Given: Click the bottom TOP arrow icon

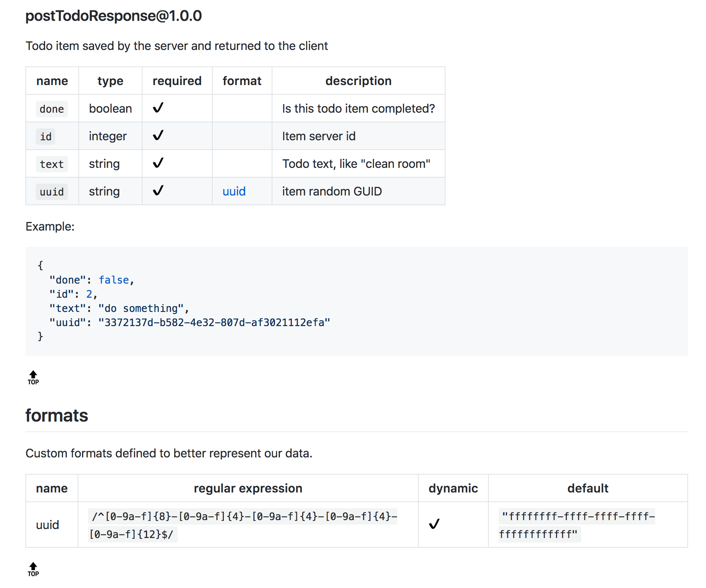Looking at the screenshot, I should [33, 569].
